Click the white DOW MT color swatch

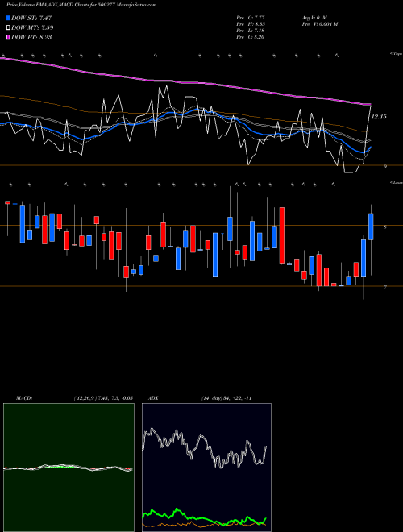[8, 27]
